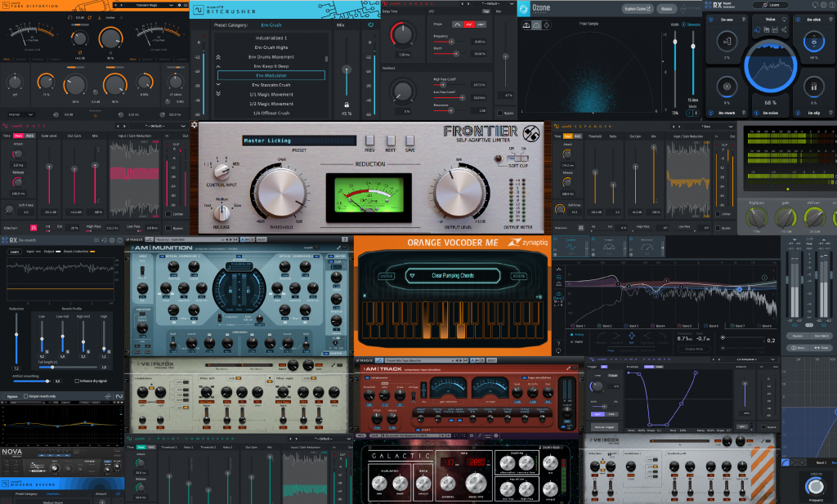
Task: Expand Bitcrusher Preset Category Env Crush
Action: coord(270,25)
